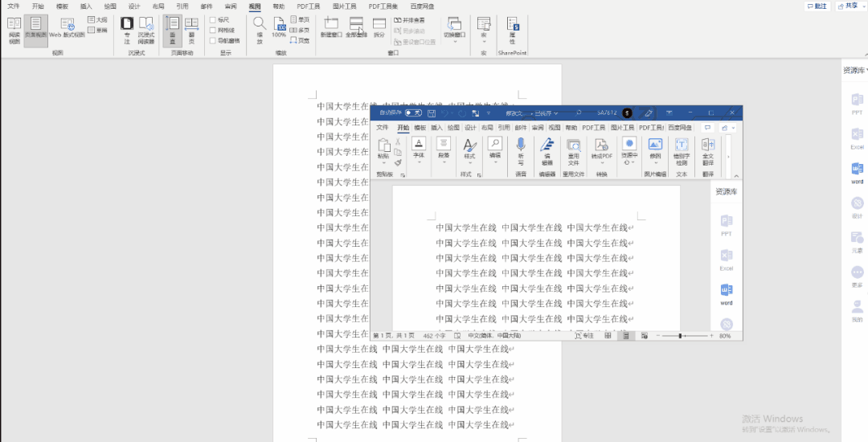Click Format Painter brush in front window
The image size is (868, 442).
coord(398,162)
